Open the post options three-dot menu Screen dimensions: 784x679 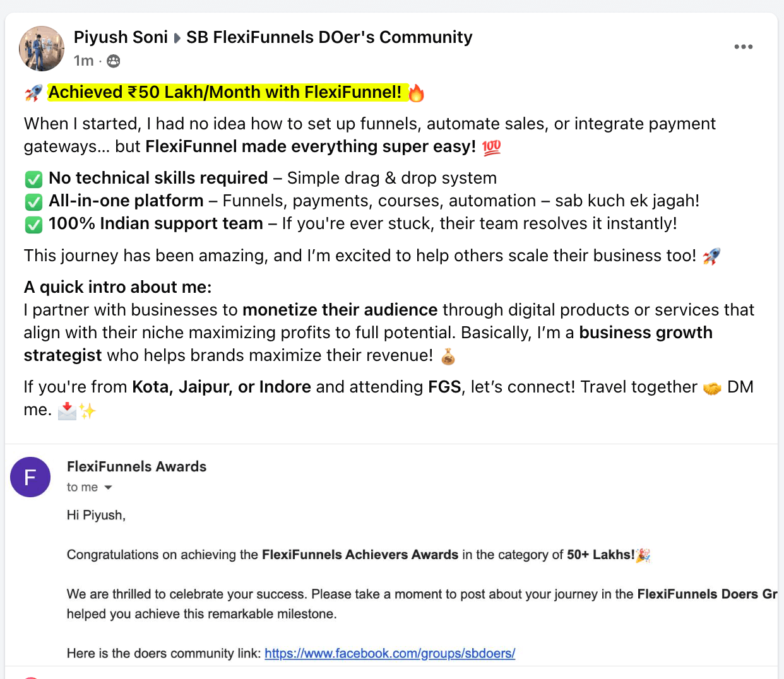click(743, 47)
